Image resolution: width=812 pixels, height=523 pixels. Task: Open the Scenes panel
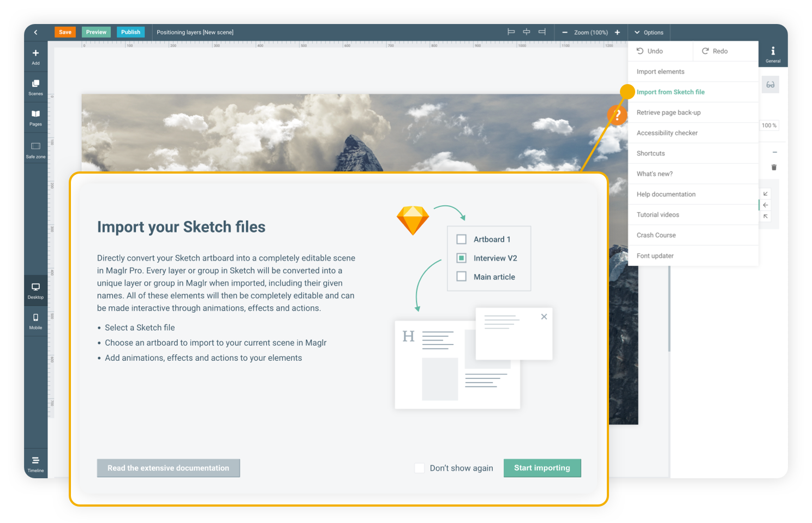(35, 87)
